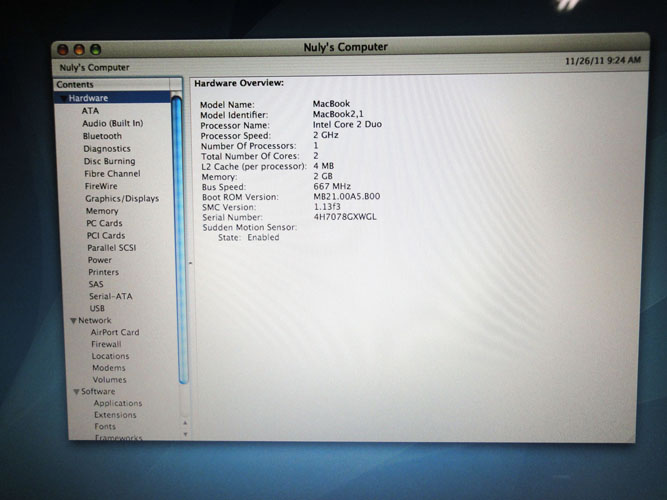Collapse the Network section triangle

(72, 320)
